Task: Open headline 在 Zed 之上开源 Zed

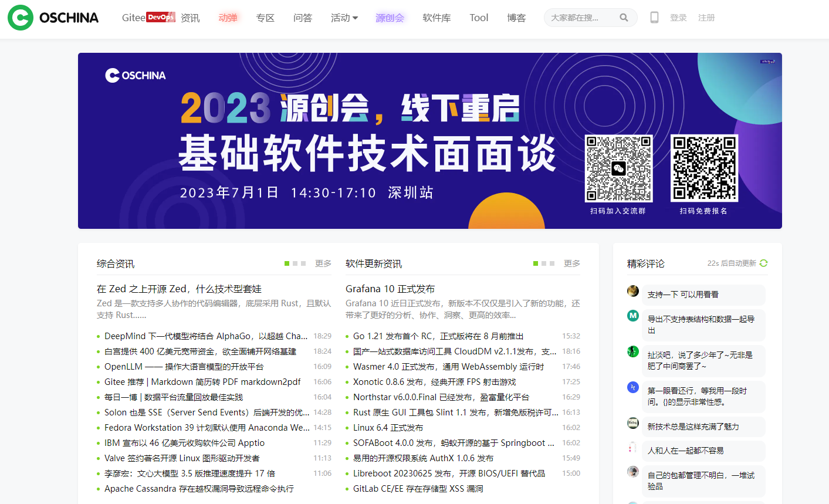Action: 179,289
